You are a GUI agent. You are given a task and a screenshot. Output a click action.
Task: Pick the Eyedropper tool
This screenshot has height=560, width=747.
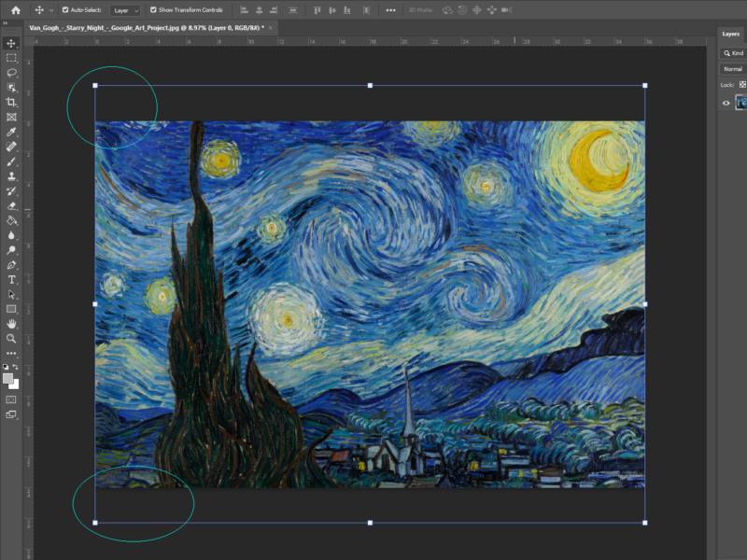pyautogui.click(x=11, y=133)
